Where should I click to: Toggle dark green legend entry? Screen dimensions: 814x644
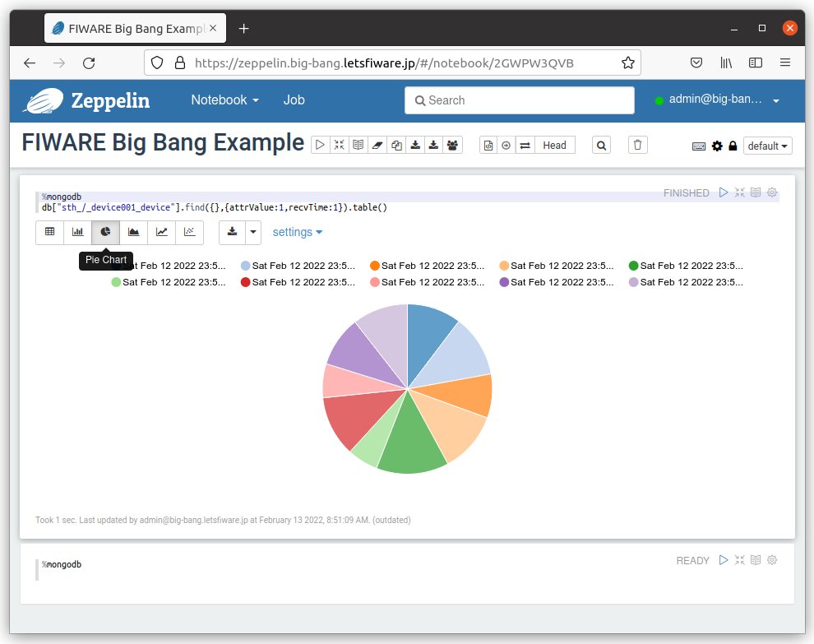[685, 266]
